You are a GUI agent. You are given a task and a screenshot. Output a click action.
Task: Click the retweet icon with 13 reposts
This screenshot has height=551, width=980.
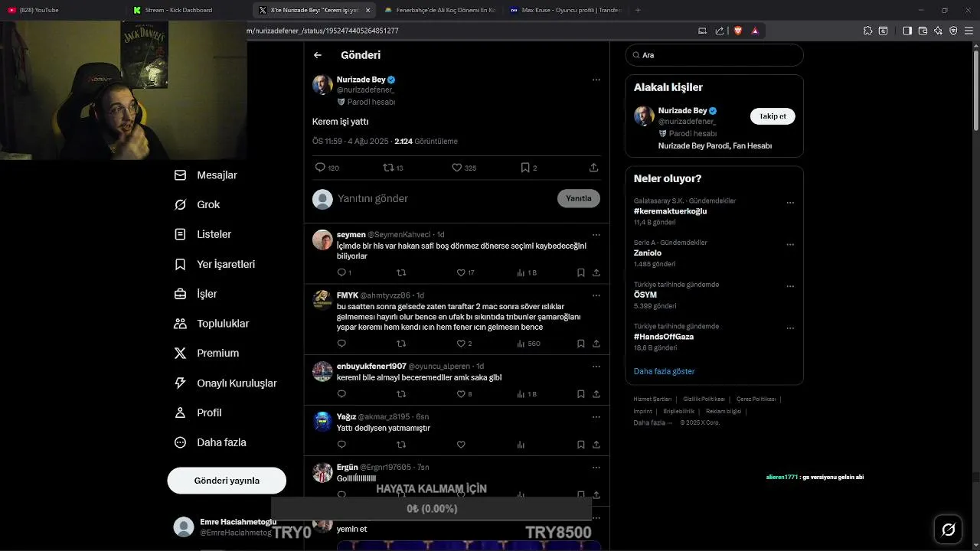(388, 168)
